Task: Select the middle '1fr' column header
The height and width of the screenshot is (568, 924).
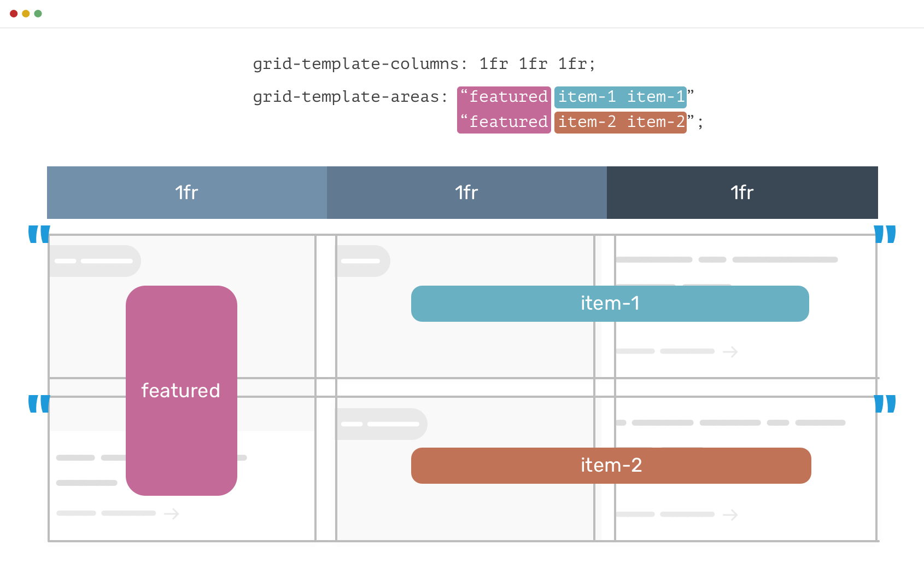Action: (466, 193)
